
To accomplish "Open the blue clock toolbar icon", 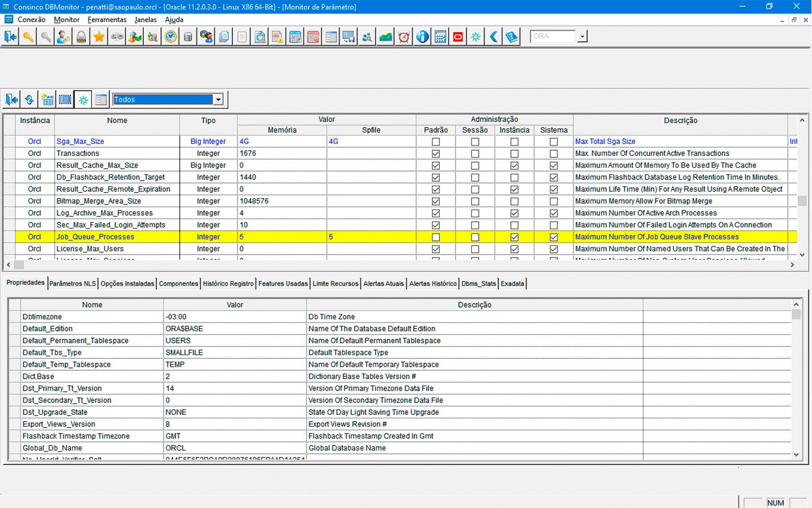I will 170,37.
